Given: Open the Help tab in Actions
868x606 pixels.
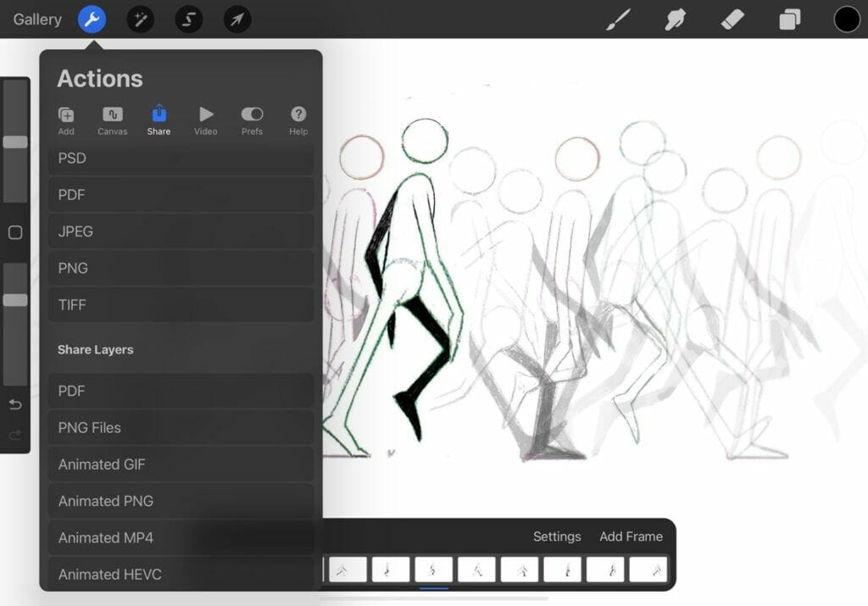Looking at the screenshot, I should [x=298, y=120].
